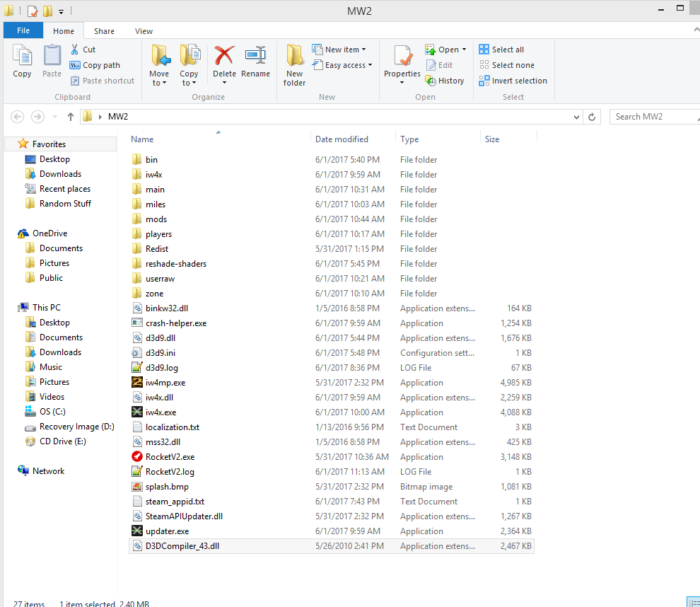Image resolution: width=700 pixels, height=607 pixels.
Task: Open Network in navigation pane
Action: (x=48, y=471)
